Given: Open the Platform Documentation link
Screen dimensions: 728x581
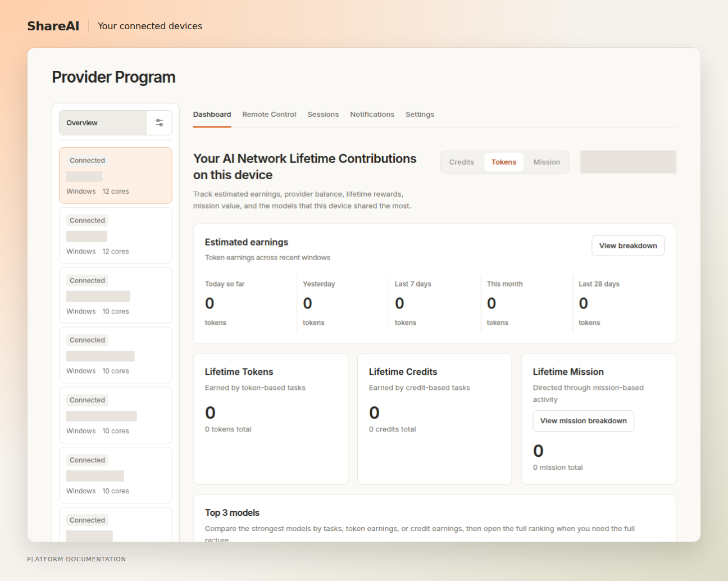Looking at the screenshot, I should coord(76,559).
